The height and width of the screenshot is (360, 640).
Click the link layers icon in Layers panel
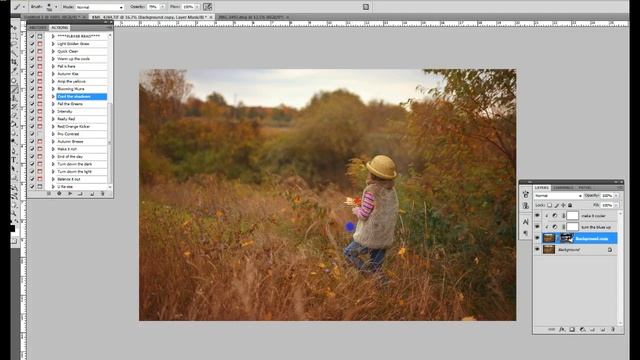click(551, 329)
